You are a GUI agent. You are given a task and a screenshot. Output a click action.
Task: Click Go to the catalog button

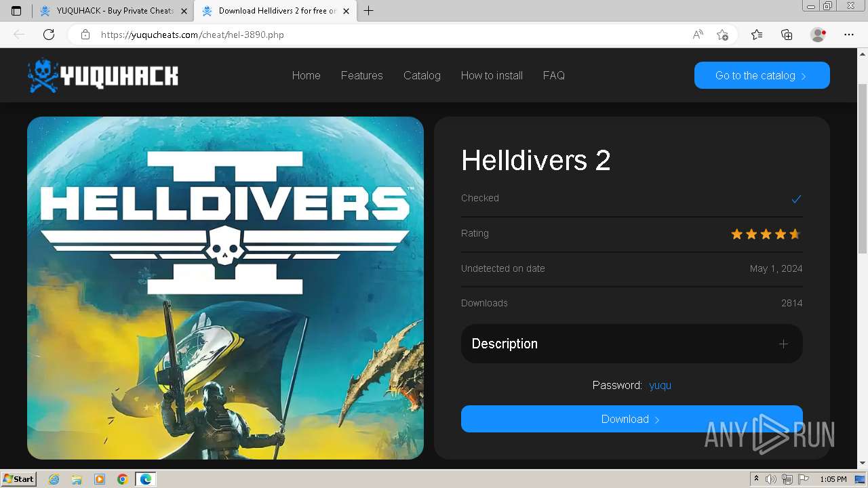pos(762,75)
